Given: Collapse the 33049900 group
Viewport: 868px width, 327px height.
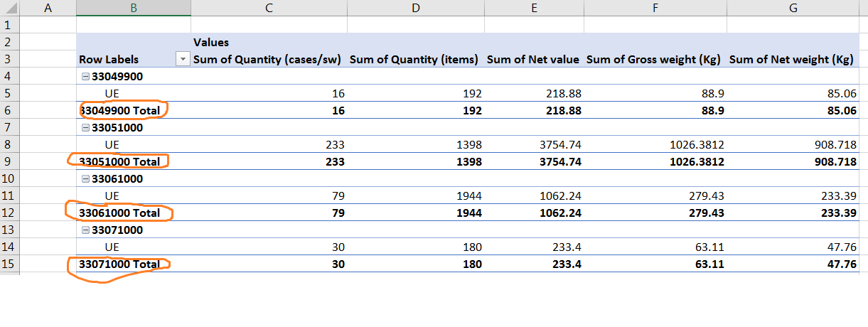Looking at the screenshot, I should tap(87, 76).
